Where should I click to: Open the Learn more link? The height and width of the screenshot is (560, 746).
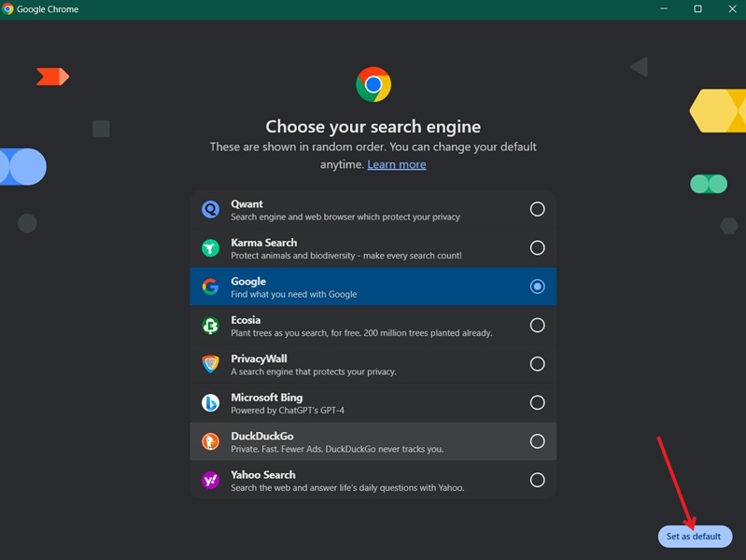[397, 164]
